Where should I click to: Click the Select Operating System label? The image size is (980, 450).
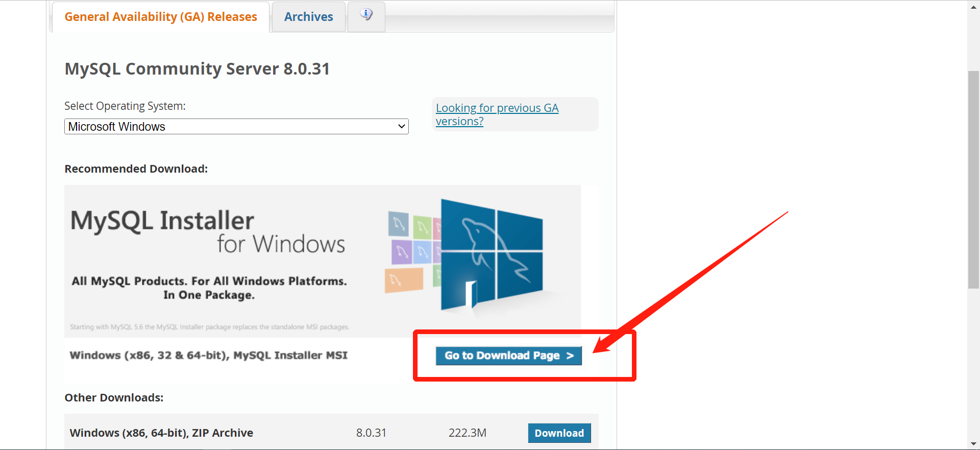[125, 106]
